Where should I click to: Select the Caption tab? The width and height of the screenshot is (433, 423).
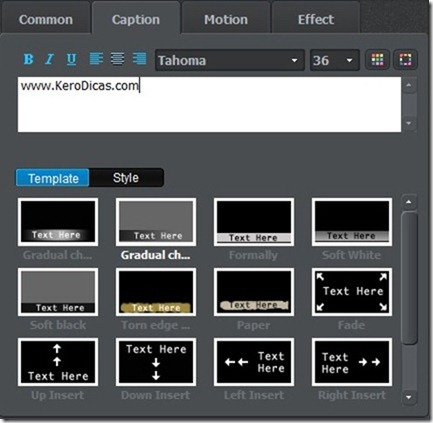click(x=136, y=19)
